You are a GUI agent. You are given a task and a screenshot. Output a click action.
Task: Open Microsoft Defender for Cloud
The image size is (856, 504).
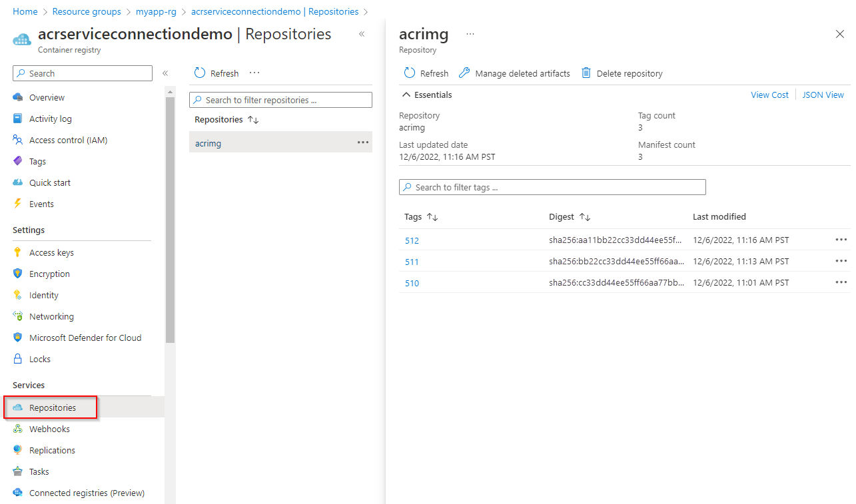coord(85,337)
